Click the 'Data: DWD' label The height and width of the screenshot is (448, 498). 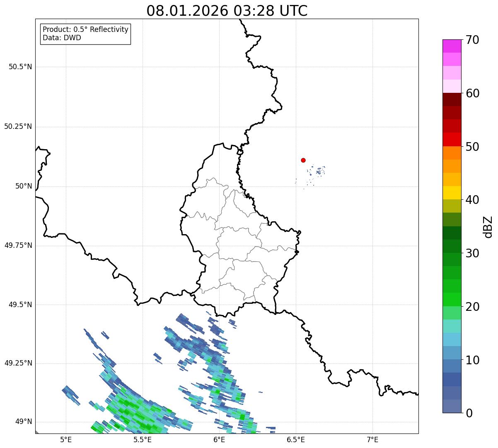62,38
